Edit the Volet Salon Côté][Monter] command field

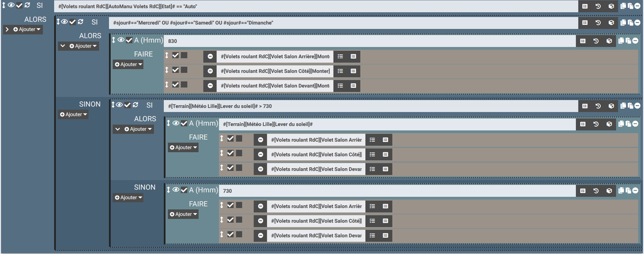click(x=275, y=71)
